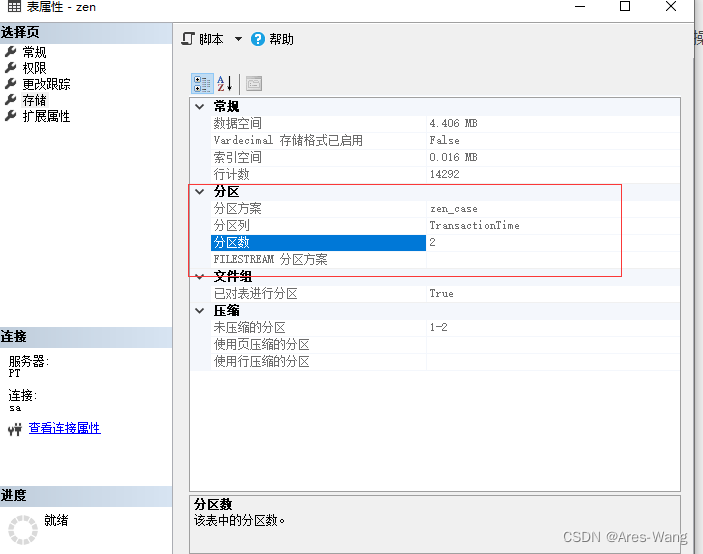Click wrench icon beside 权限

pos(10,68)
